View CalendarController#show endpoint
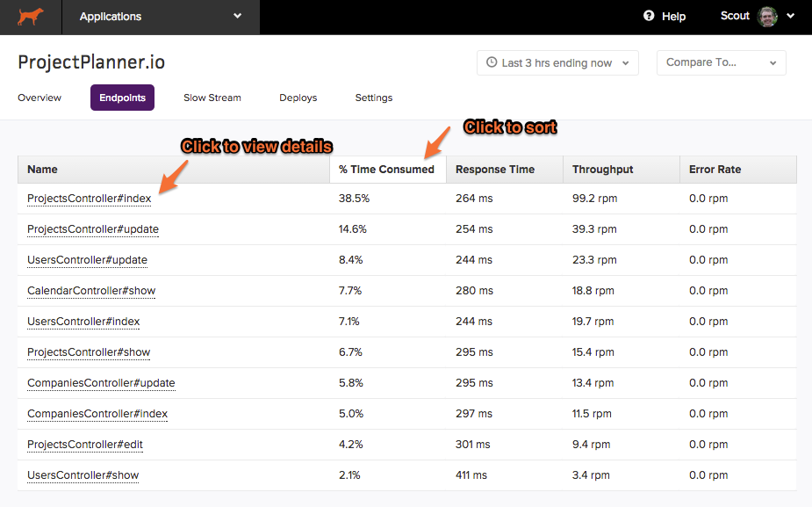The image size is (812, 507). pyautogui.click(x=91, y=291)
